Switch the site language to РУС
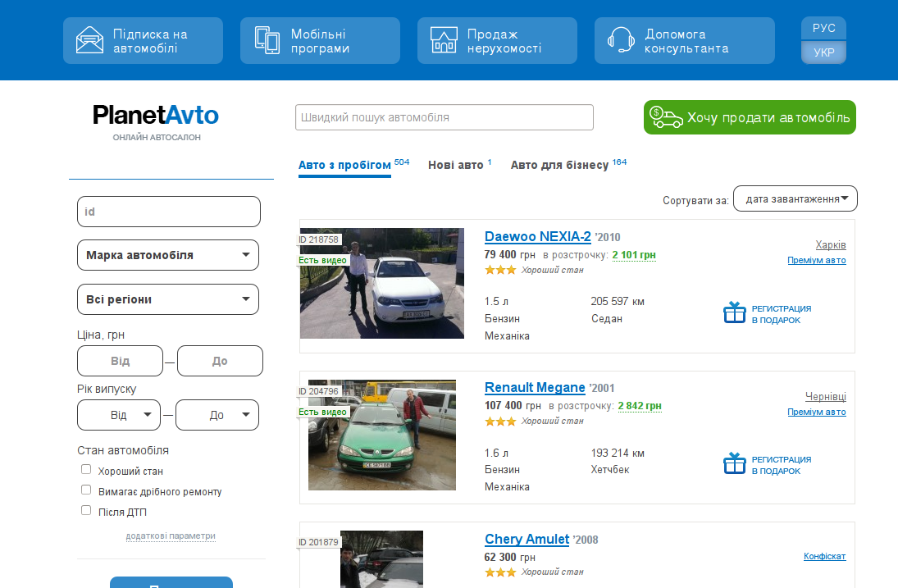This screenshot has width=898, height=588. pyautogui.click(x=823, y=28)
